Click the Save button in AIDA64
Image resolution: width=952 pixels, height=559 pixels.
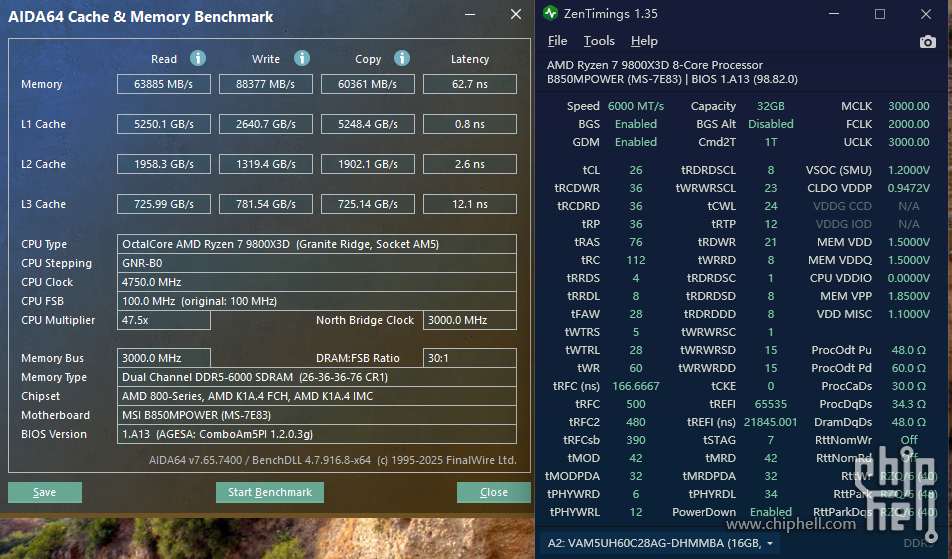tap(45, 492)
